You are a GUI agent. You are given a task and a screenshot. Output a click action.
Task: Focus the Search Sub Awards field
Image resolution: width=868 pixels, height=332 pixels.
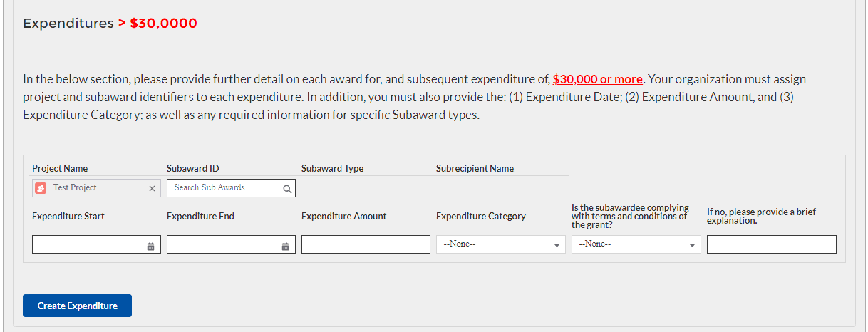pyautogui.click(x=224, y=188)
